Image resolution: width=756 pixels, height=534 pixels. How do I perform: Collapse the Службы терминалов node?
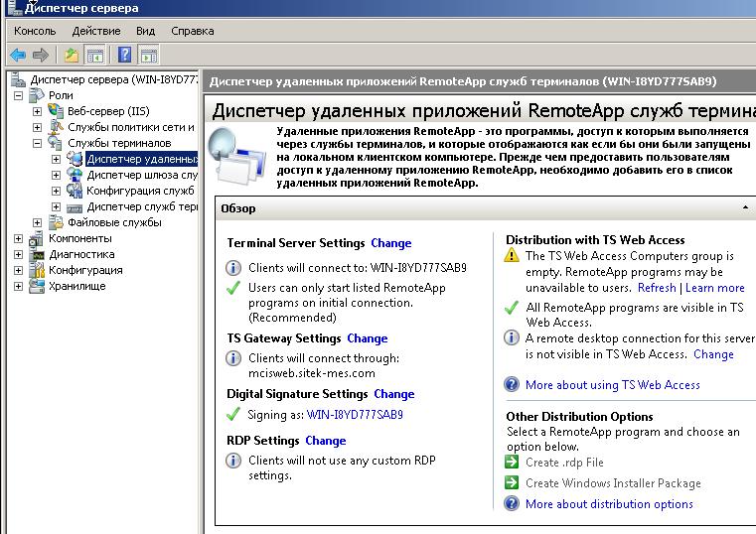tap(37, 143)
